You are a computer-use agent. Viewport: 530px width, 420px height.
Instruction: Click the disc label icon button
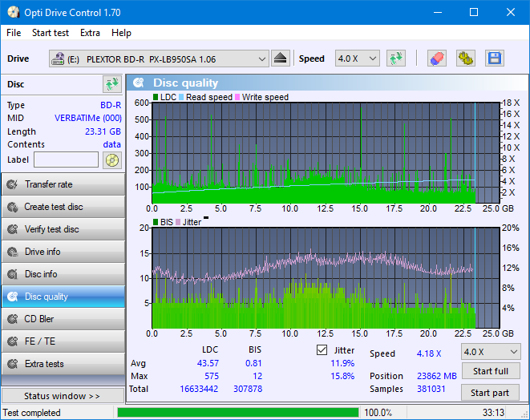(112, 160)
